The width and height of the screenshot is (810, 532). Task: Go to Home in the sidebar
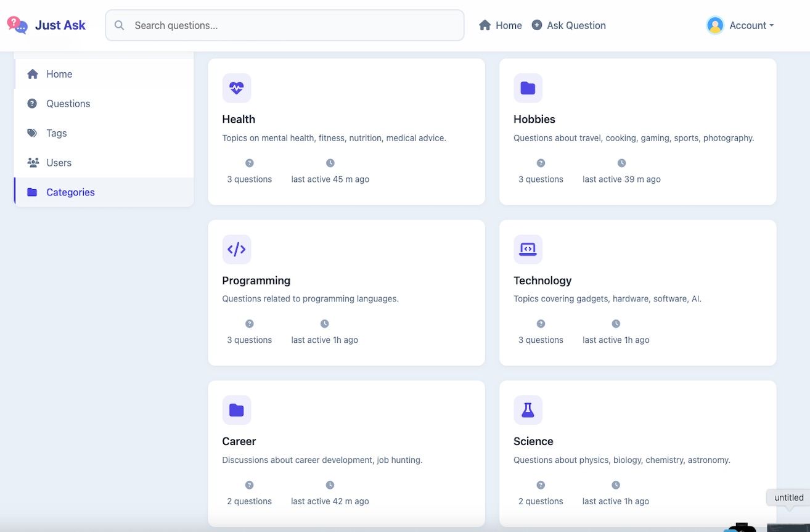tap(104, 74)
